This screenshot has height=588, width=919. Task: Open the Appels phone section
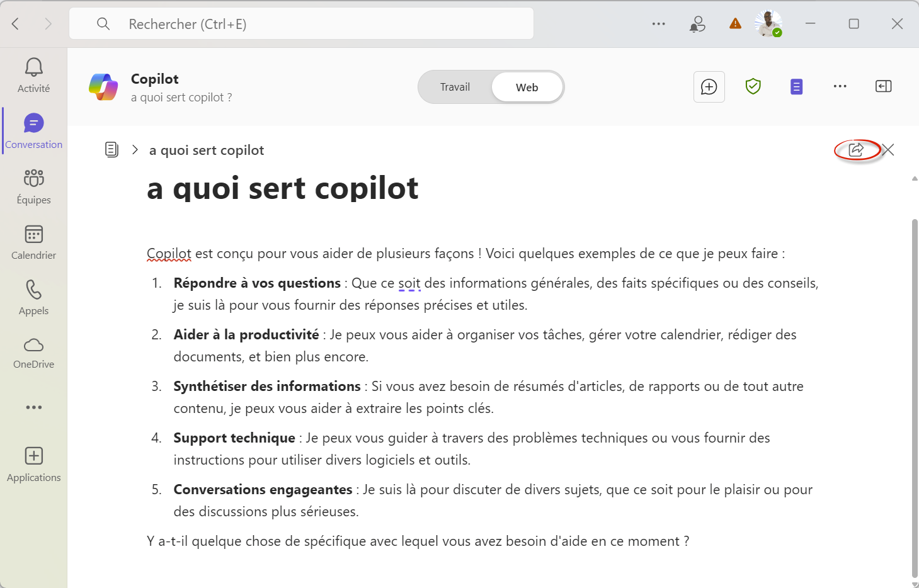point(34,290)
